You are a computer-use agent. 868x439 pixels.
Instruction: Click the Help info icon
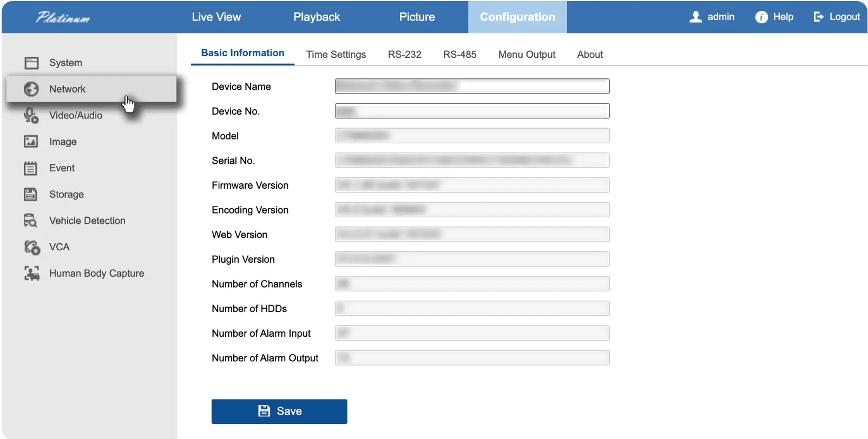point(761,17)
